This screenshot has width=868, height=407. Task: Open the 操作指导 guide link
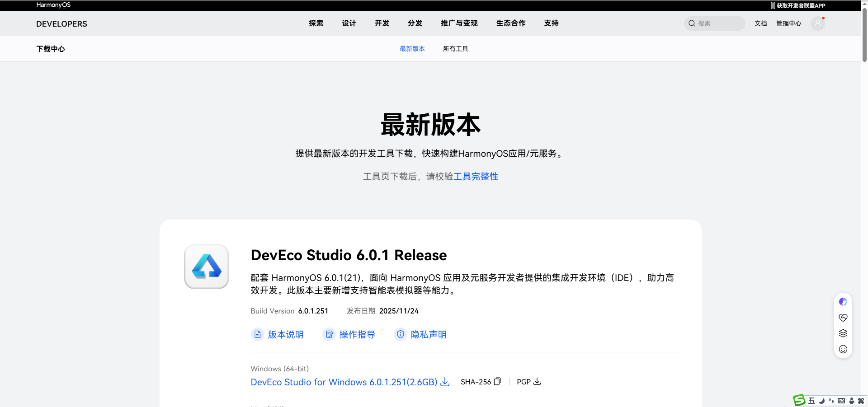click(x=357, y=335)
